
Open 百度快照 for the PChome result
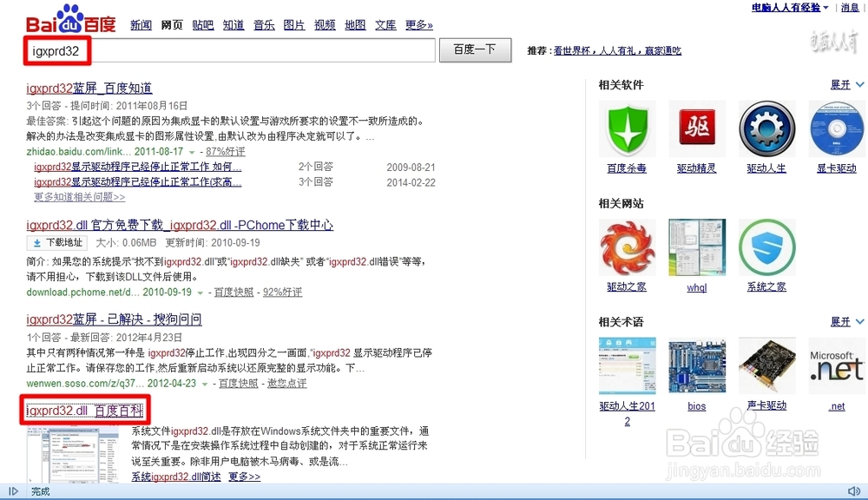coord(233,293)
